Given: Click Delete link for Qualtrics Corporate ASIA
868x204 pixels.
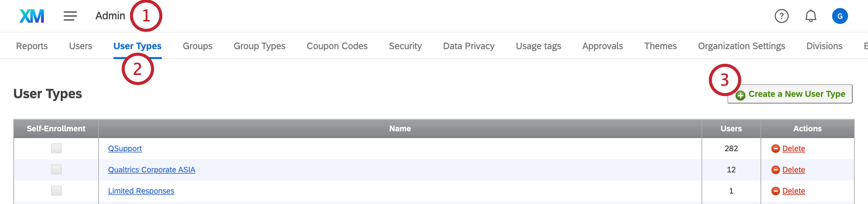Looking at the screenshot, I should (793, 170).
